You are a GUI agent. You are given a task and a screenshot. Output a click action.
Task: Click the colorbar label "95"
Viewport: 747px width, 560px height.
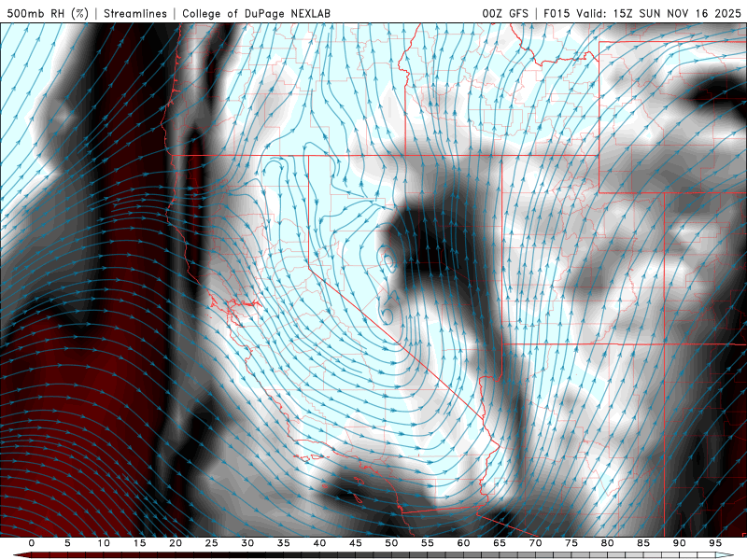click(715, 543)
